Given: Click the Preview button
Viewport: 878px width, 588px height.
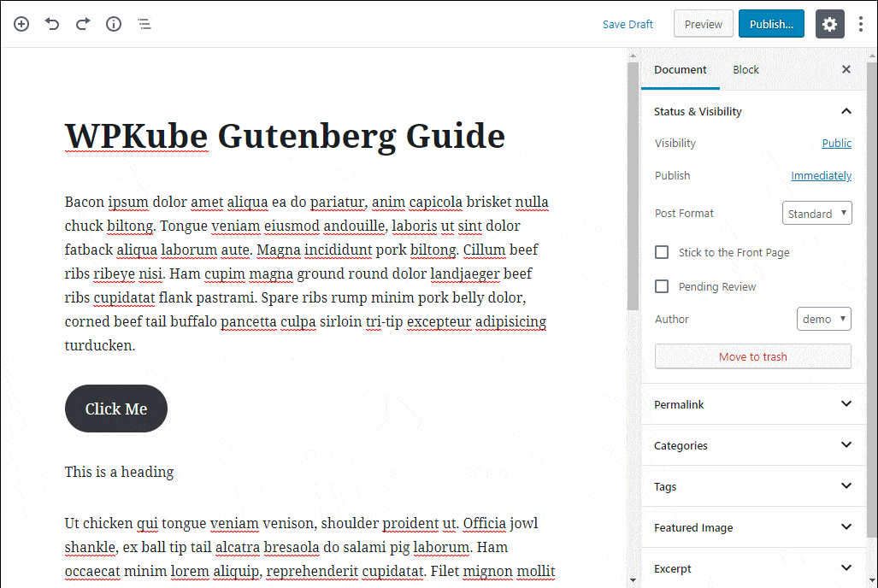Looking at the screenshot, I should 704,24.
